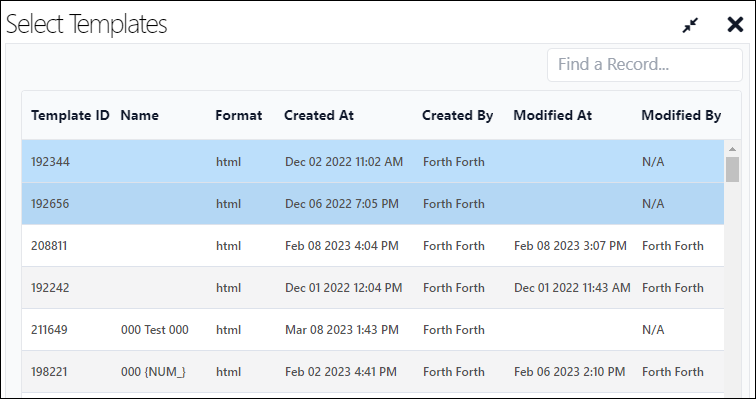
Task: Select the template row with ID 192344
Action: (x=373, y=161)
